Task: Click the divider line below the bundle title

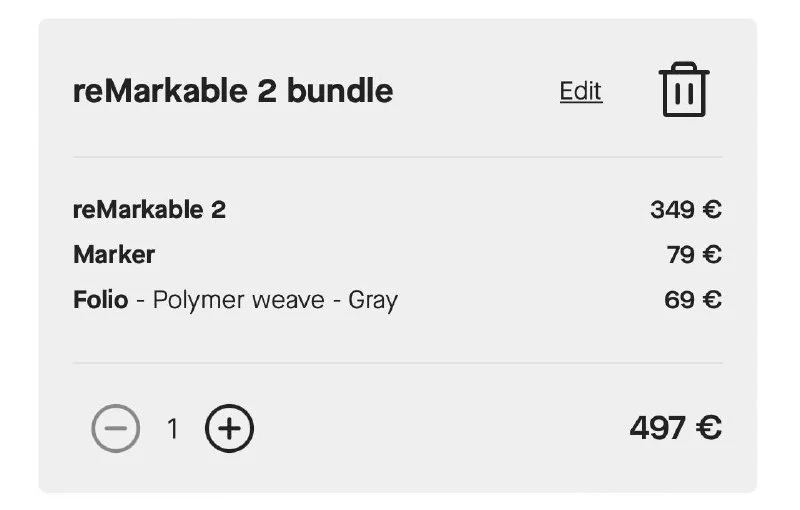Action: pyautogui.click(x=398, y=157)
